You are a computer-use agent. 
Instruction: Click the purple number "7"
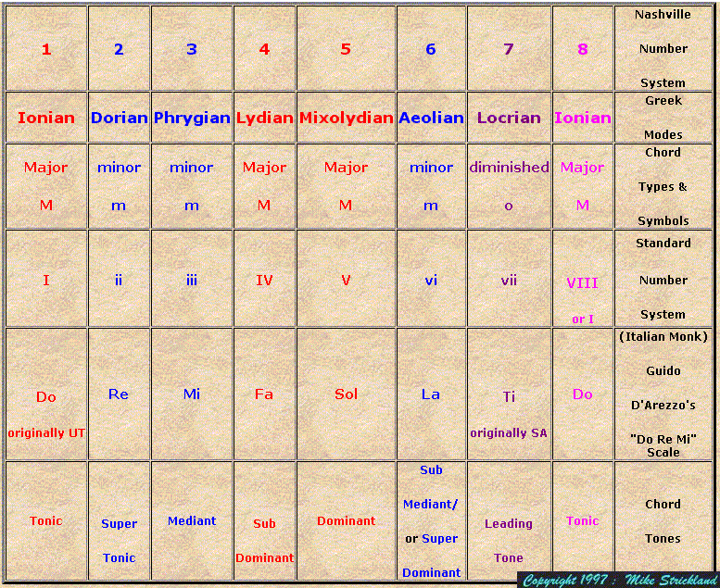(x=509, y=49)
